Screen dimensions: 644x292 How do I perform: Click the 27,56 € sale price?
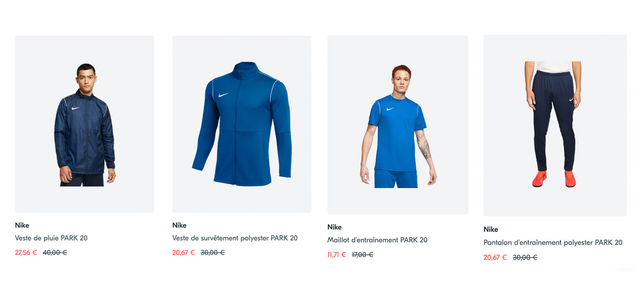tap(26, 253)
